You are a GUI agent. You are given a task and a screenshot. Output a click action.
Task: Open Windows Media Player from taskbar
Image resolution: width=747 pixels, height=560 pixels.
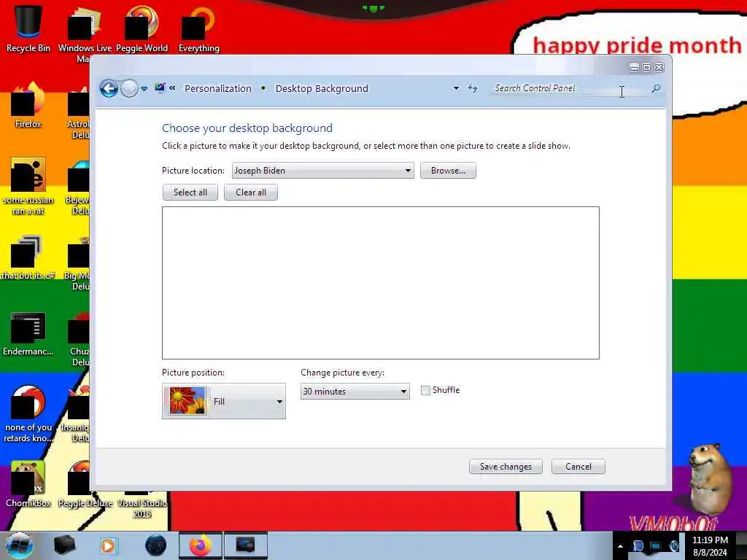[x=109, y=545]
